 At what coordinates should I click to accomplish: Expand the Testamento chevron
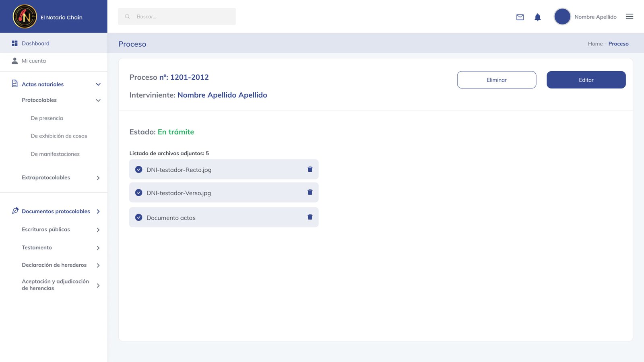click(98, 248)
